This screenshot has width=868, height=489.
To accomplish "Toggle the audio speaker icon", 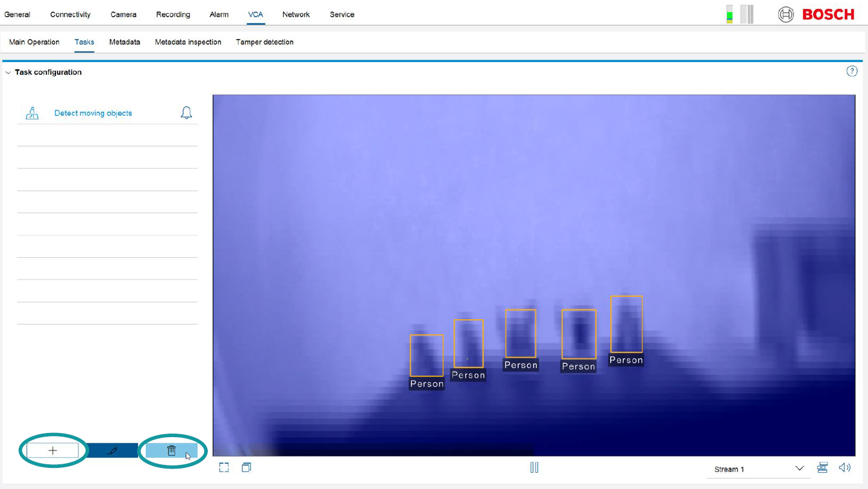I will [x=845, y=468].
